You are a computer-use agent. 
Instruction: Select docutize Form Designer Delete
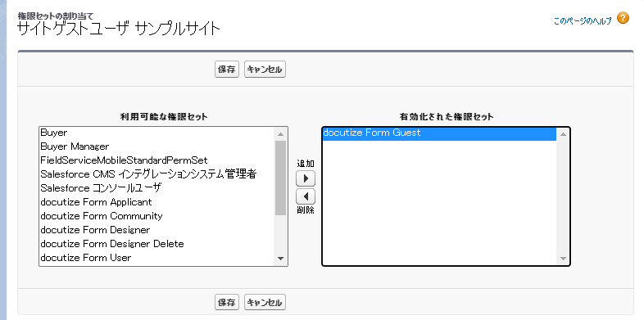(157, 244)
